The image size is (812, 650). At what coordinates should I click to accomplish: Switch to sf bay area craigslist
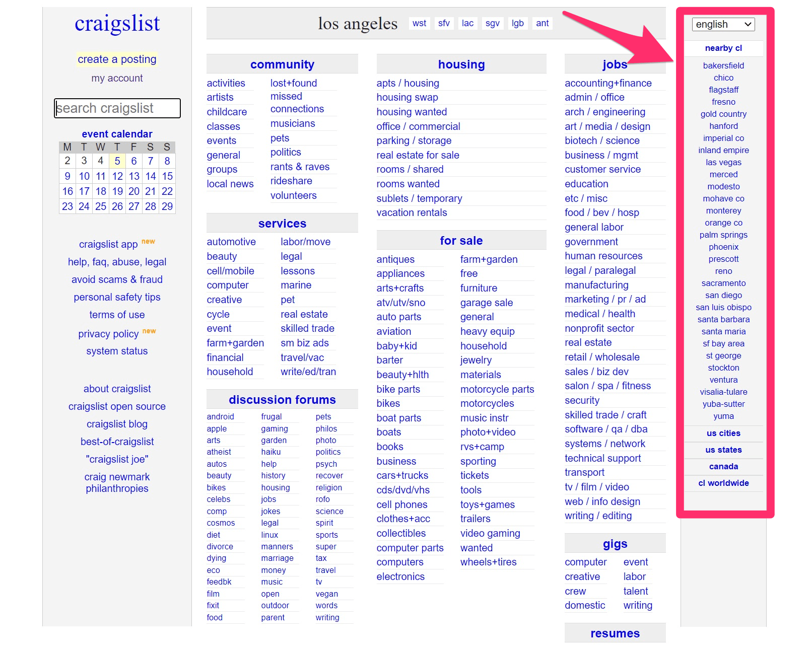[x=723, y=343]
